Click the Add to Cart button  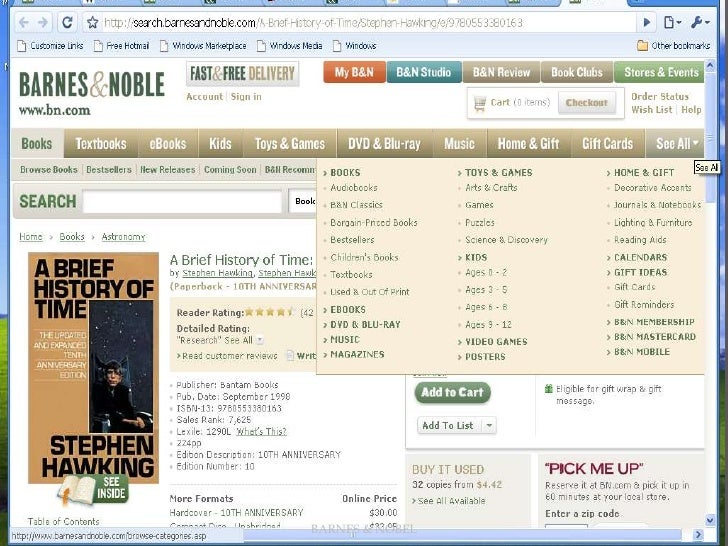(452, 393)
